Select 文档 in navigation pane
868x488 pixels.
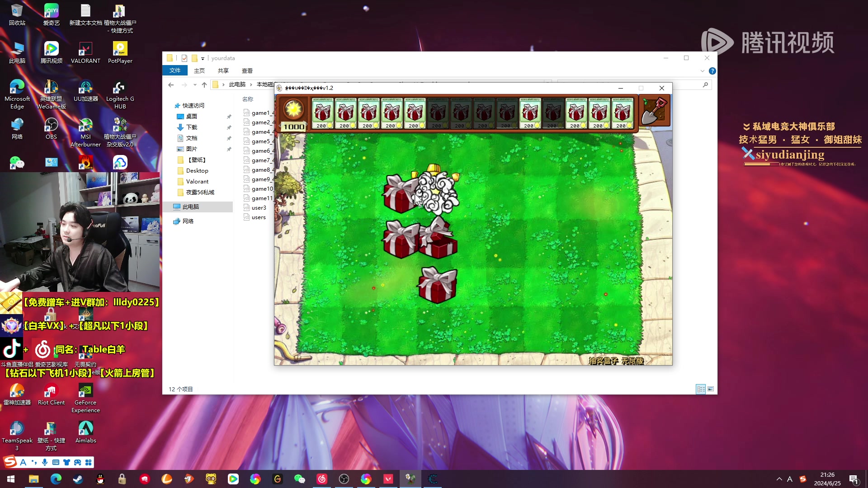pos(192,138)
